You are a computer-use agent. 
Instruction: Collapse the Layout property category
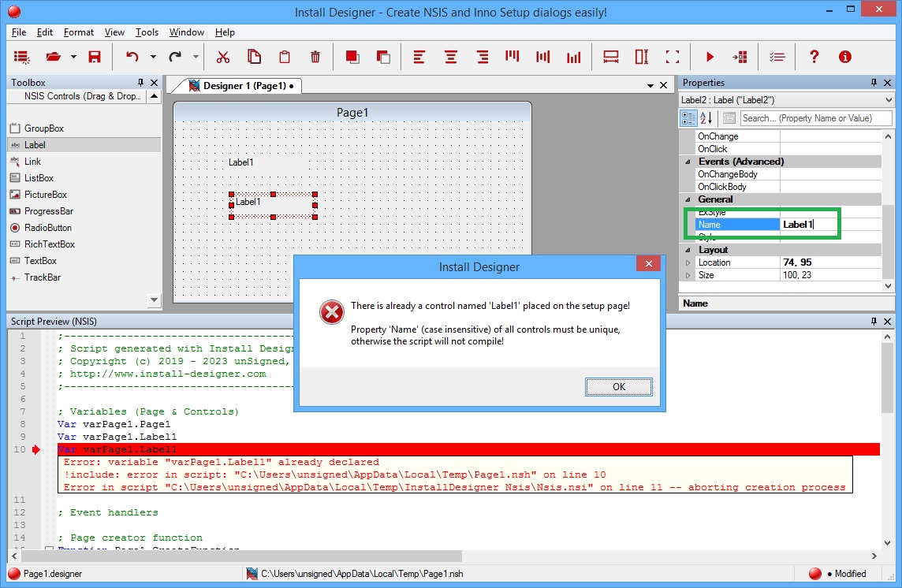[x=688, y=251]
